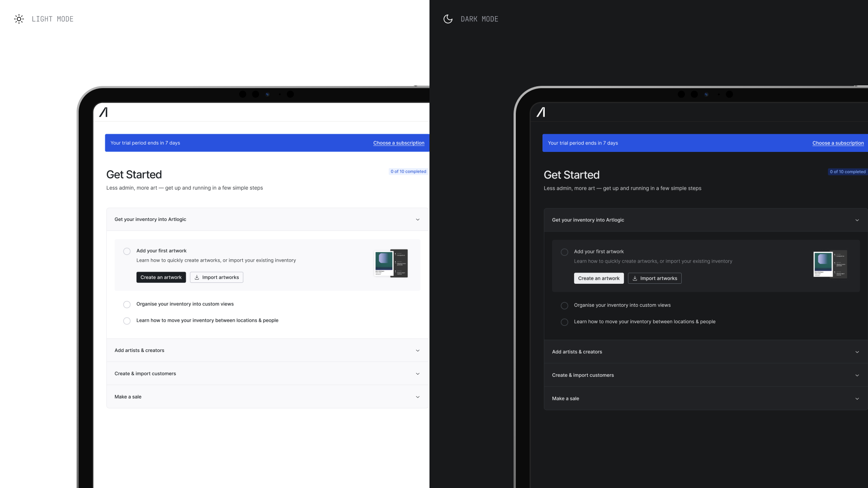Screen dimensions: 868x488
Task: Tick 'Organise your inventory' circle in dark mode
Action: pos(565,306)
